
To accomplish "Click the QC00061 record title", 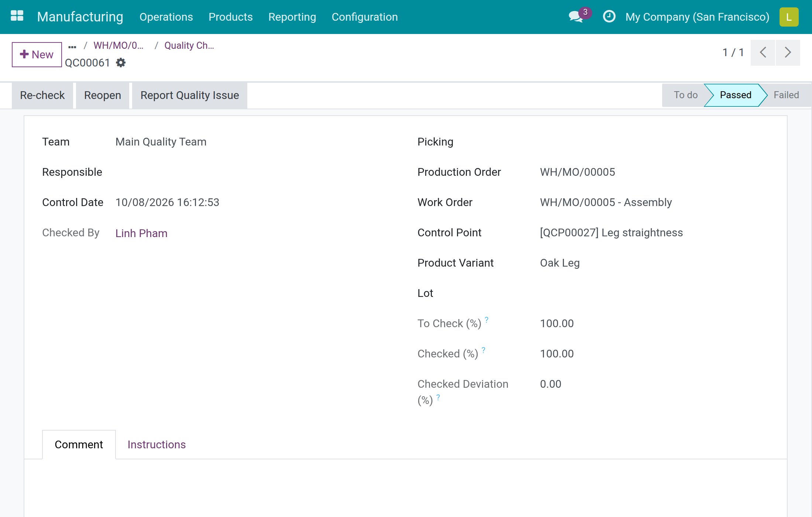I will point(87,63).
